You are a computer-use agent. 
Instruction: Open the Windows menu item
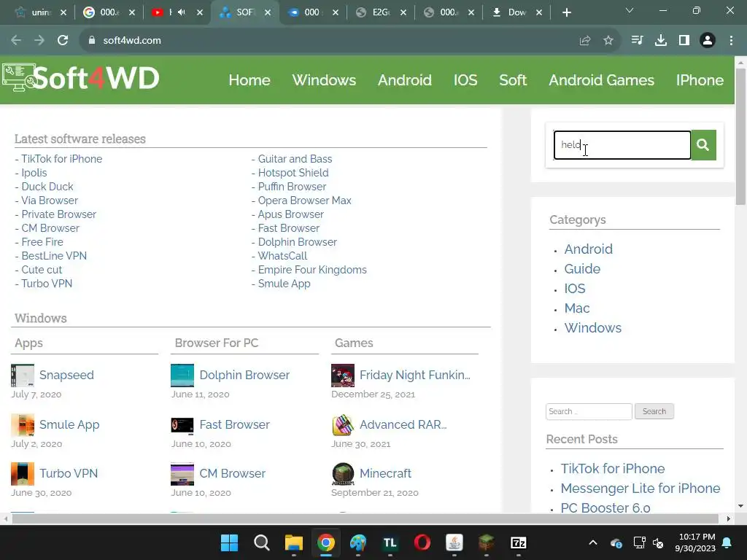324,80
